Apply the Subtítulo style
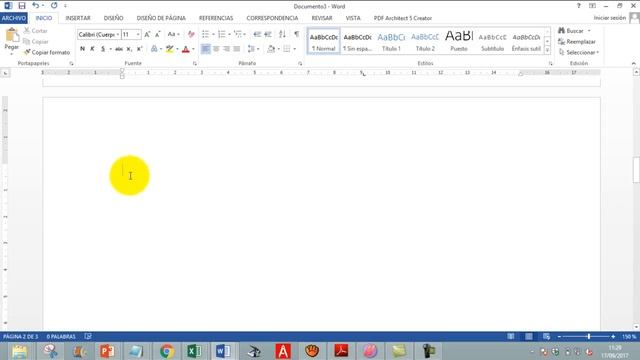Viewport: 640px width, 360px height. point(492,41)
